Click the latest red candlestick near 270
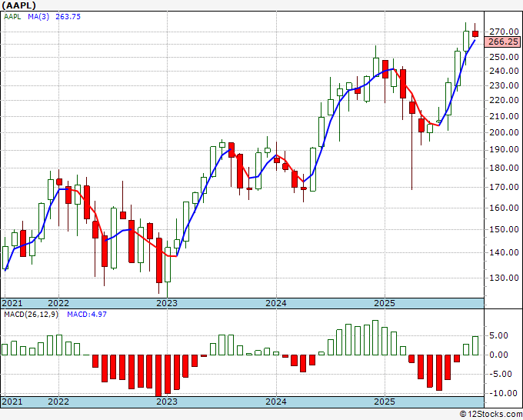This screenshot has width=523, height=420. click(x=475, y=33)
